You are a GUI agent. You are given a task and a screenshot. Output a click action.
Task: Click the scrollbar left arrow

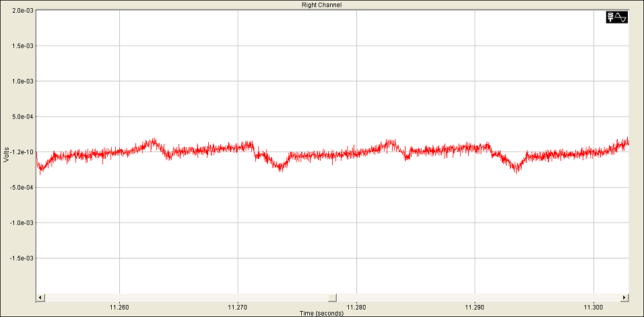(x=40, y=297)
